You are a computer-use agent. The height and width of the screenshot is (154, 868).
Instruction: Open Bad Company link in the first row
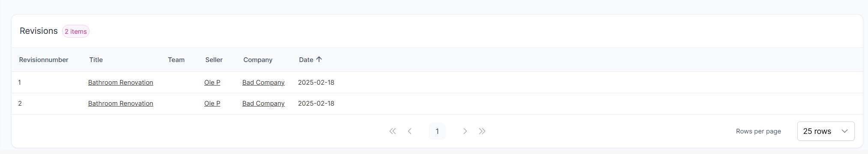pyautogui.click(x=263, y=83)
